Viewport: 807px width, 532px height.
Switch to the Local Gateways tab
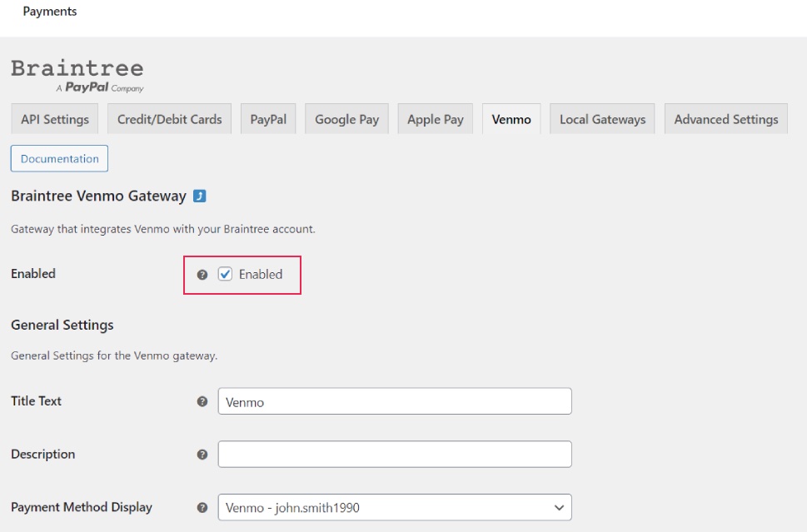[x=602, y=119]
